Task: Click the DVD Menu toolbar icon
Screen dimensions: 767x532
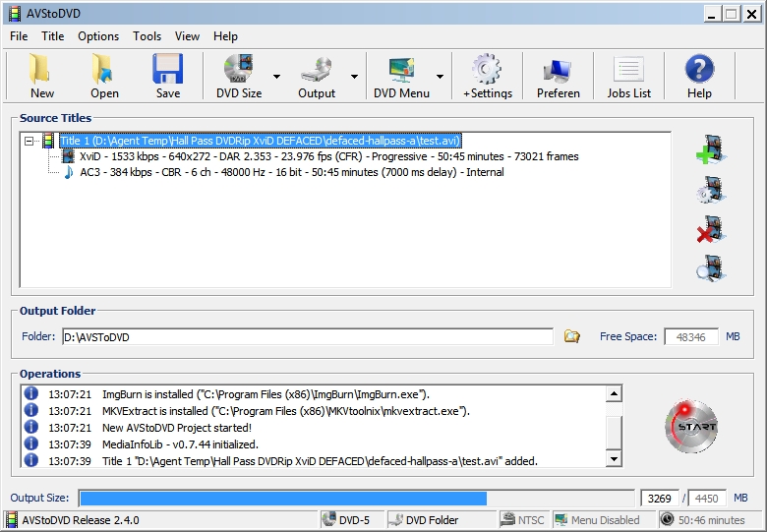Action: tap(401, 76)
